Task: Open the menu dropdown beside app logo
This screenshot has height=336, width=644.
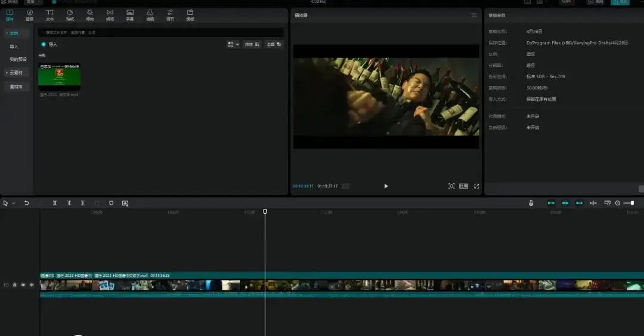Action: pyautogui.click(x=33, y=2)
